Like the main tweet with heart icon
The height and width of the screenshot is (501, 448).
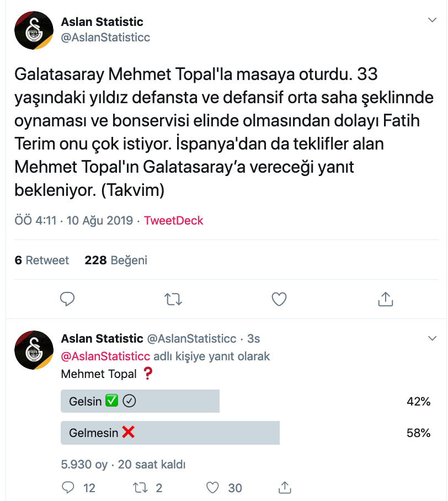point(279,299)
